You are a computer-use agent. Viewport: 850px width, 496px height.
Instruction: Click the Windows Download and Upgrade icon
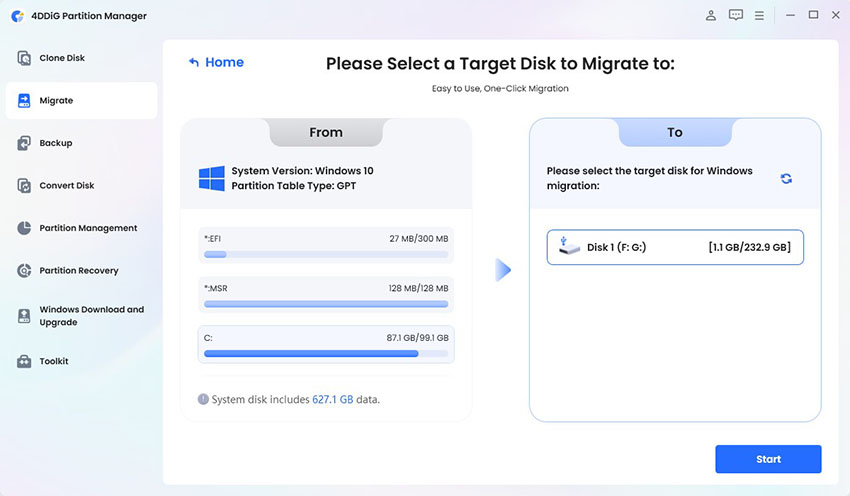tap(24, 316)
